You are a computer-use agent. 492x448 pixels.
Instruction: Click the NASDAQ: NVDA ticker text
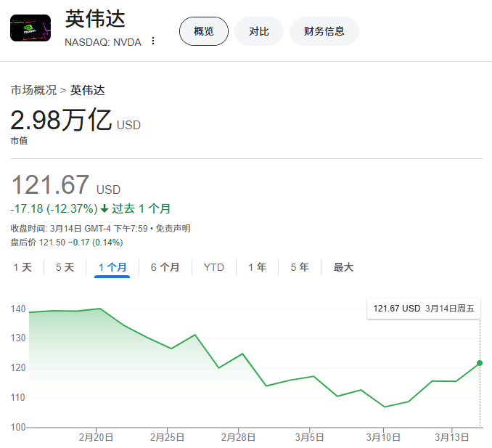point(103,42)
